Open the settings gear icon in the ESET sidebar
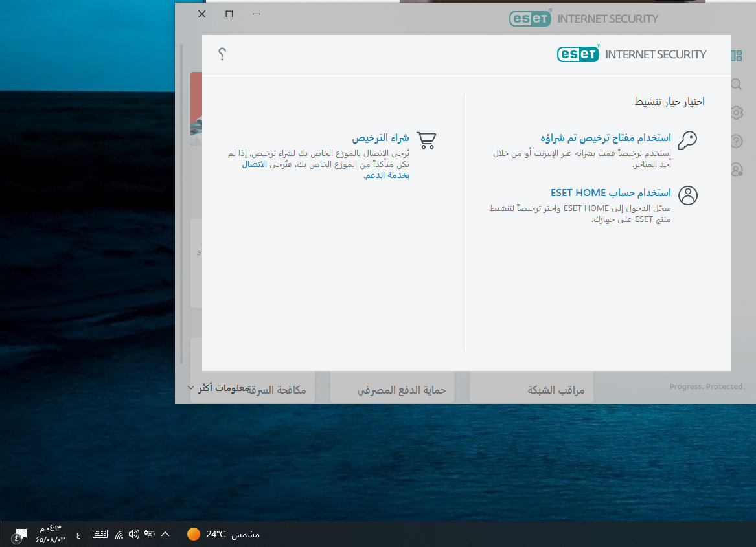The image size is (756, 547). pos(736,113)
